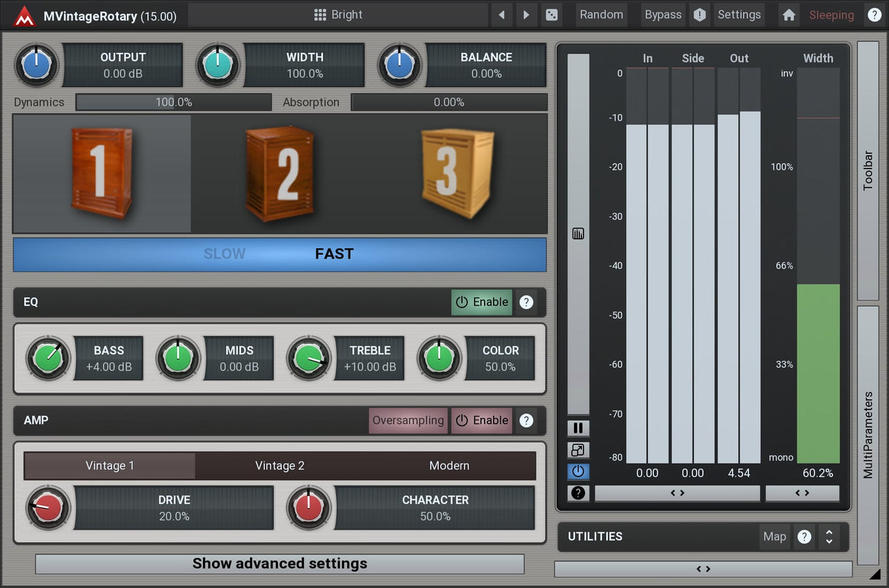Pause the meter display
This screenshot has height=588, width=889.
(x=578, y=428)
